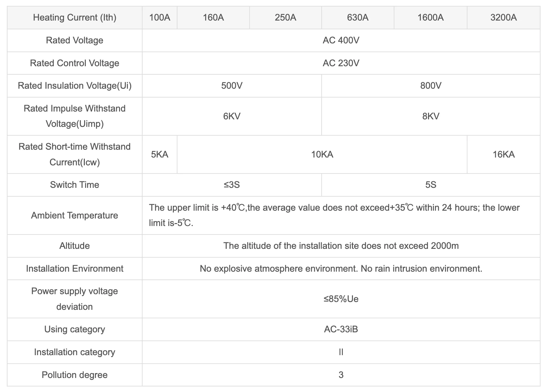Click the Pollution degree row label

point(75,375)
